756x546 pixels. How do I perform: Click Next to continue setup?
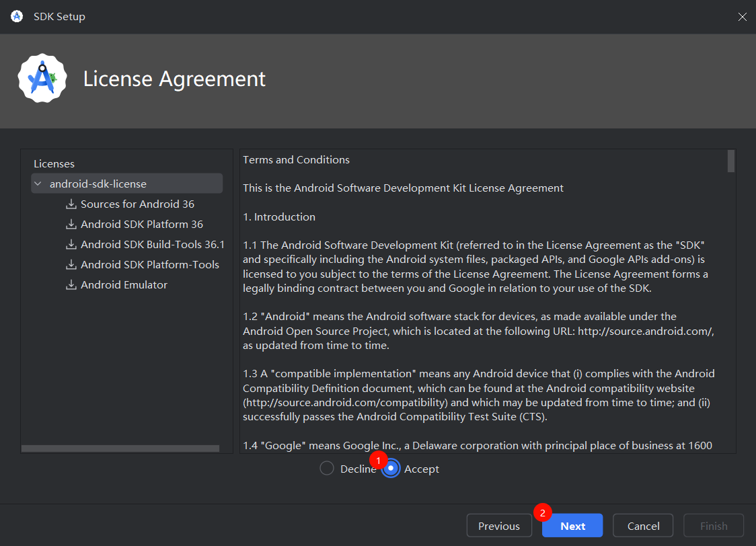572,526
